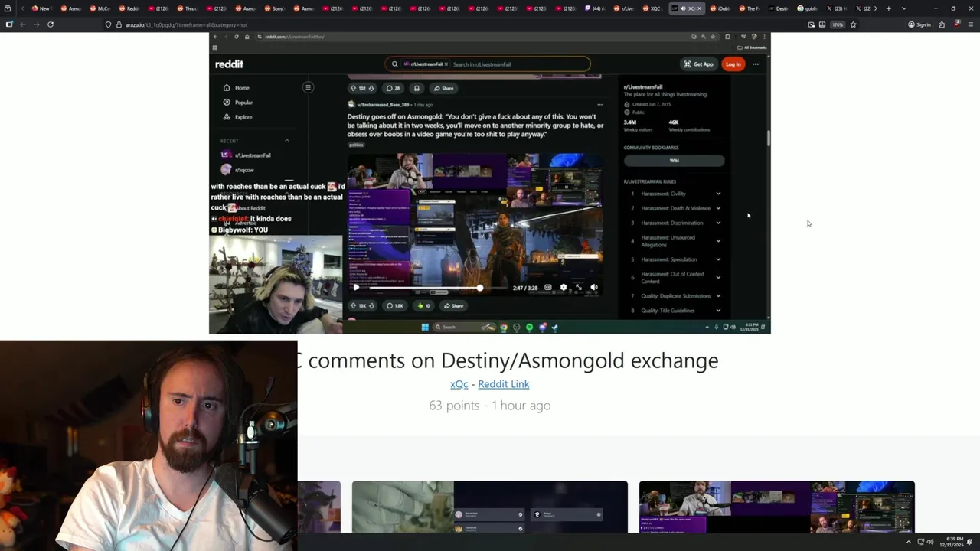Toggle closed captions on the reddit clip
Screen dimensions: 980x551
548,288
